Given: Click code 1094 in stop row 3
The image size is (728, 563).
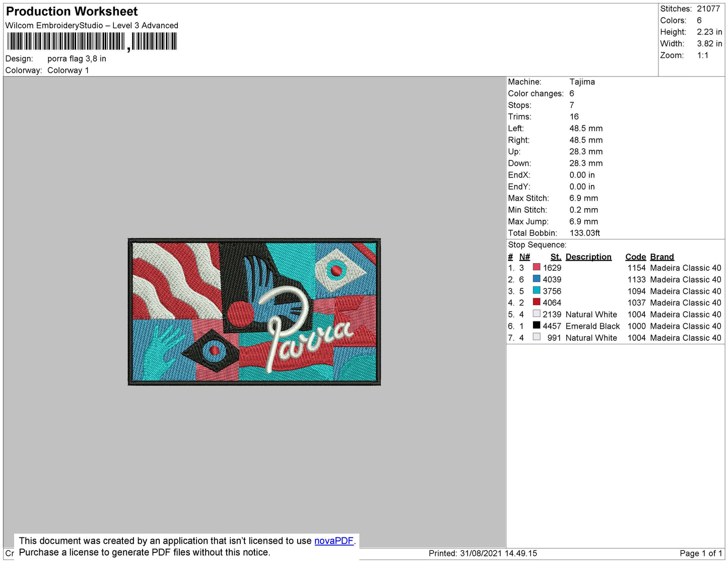Looking at the screenshot, I should (636, 291).
